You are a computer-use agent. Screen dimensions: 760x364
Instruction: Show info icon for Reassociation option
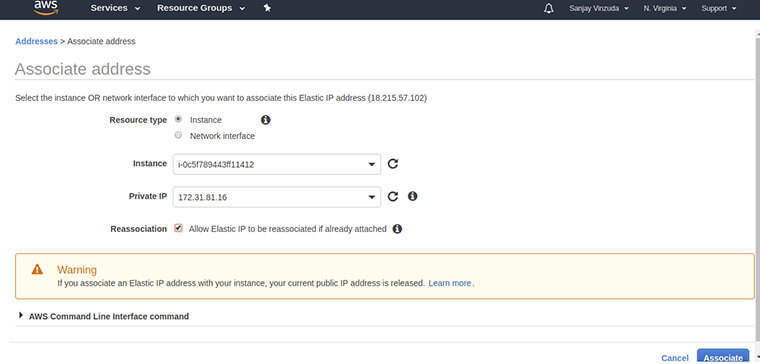(397, 229)
